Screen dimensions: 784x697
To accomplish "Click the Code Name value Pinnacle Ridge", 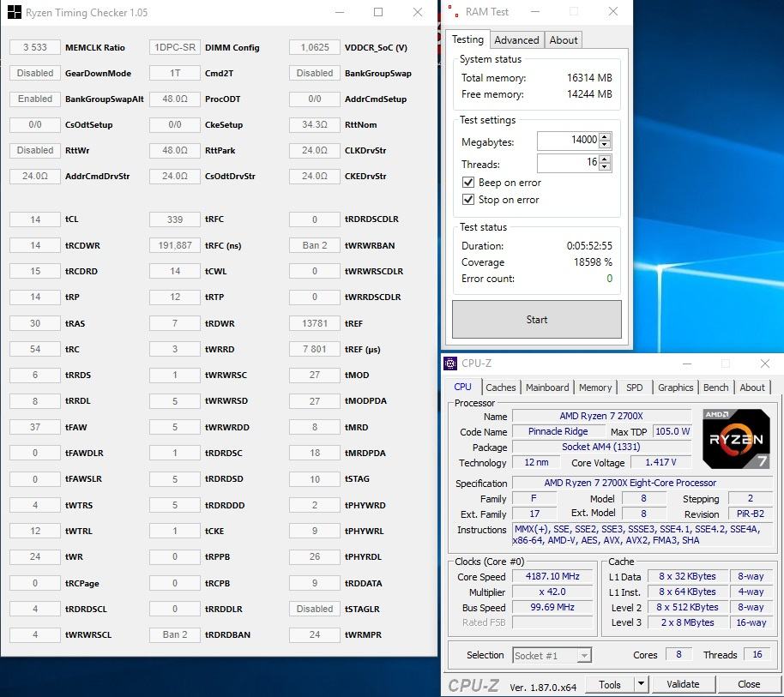I will click(x=558, y=431).
